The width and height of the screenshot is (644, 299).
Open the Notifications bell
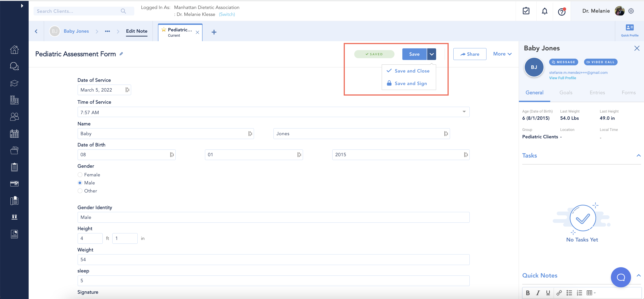coord(544,11)
